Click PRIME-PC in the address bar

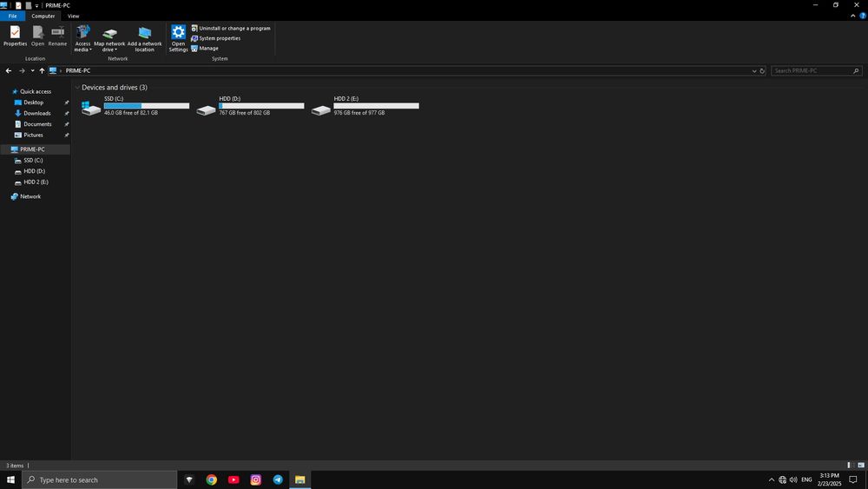[x=78, y=71]
